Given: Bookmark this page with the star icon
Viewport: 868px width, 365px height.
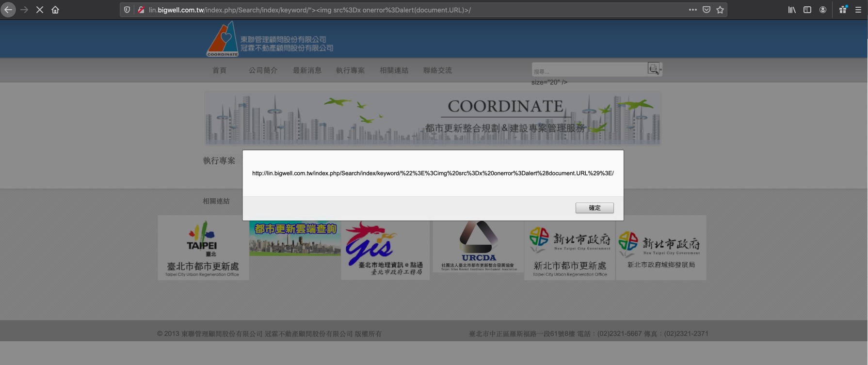Looking at the screenshot, I should coord(720,10).
